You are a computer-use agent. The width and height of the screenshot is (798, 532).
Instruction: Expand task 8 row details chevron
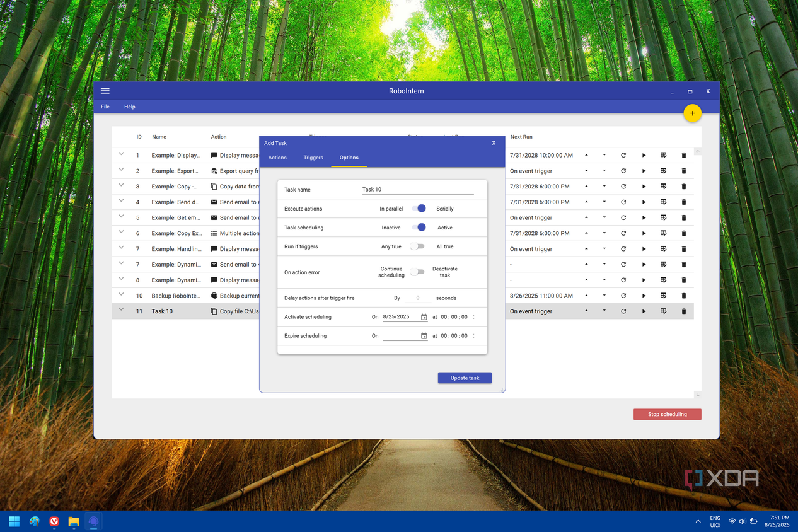(121, 278)
